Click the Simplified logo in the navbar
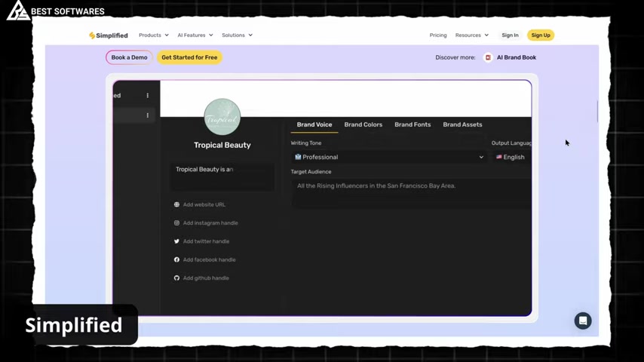Screen dimensions: 644x362 [x=109, y=35]
